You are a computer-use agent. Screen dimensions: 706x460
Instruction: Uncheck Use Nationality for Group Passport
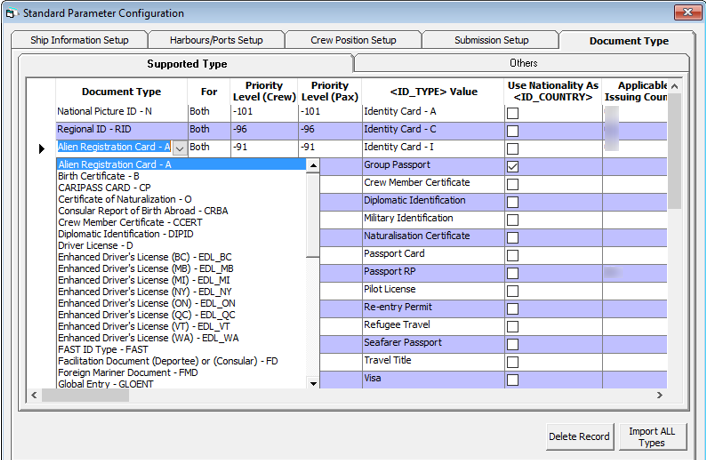pyautogui.click(x=513, y=166)
